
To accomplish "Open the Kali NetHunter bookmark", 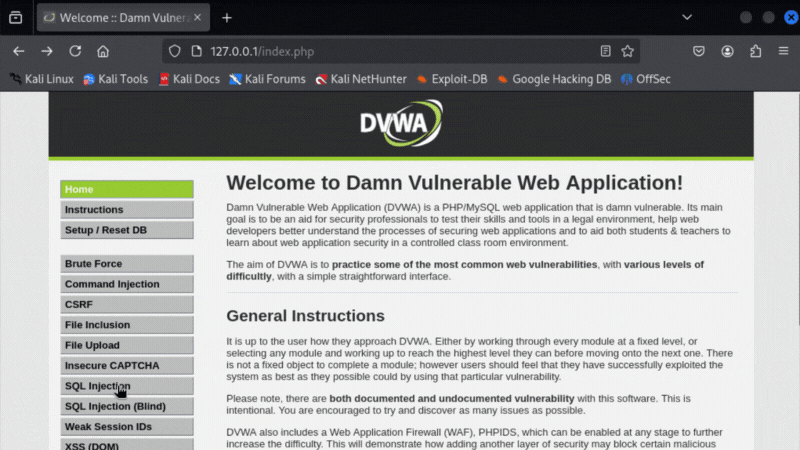I will [x=361, y=79].
